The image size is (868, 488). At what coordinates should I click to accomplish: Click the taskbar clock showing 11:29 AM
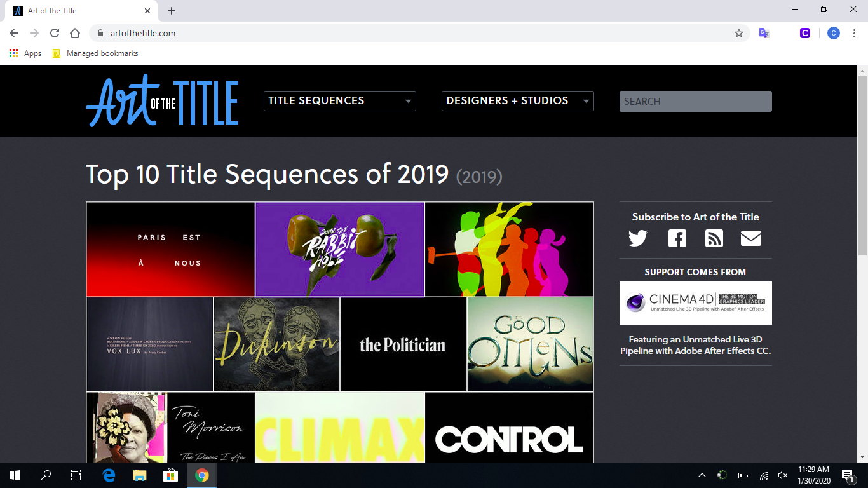tap(813, 475)
